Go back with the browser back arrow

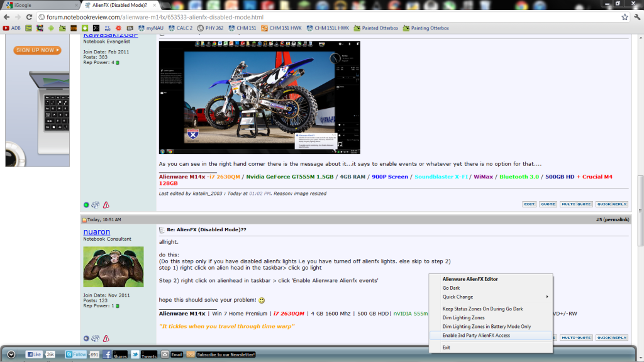[6, 17]
